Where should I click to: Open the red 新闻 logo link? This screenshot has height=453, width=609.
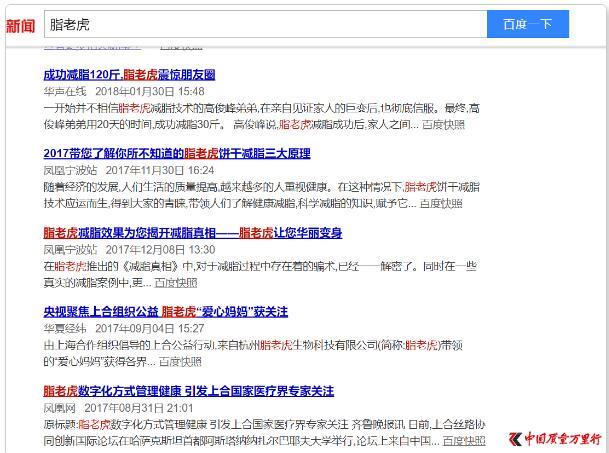coord(20,26)
